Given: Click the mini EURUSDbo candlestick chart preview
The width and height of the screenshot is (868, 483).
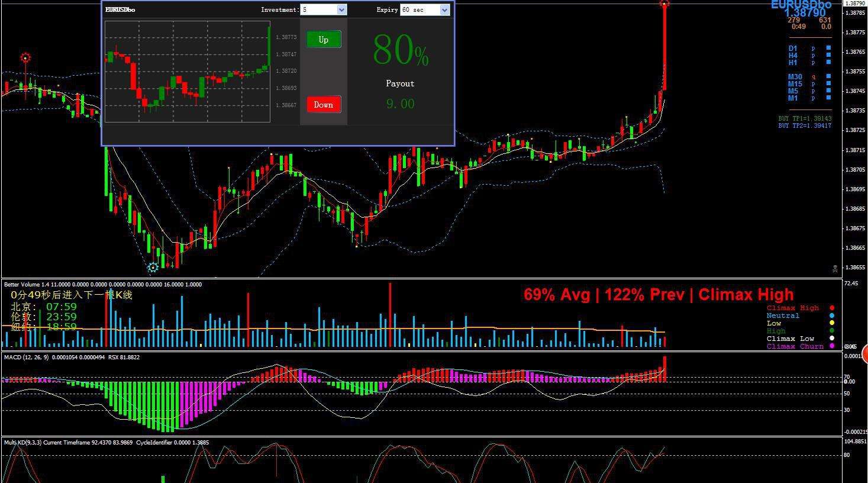Looking at the screenshot, I should (188, 72).
